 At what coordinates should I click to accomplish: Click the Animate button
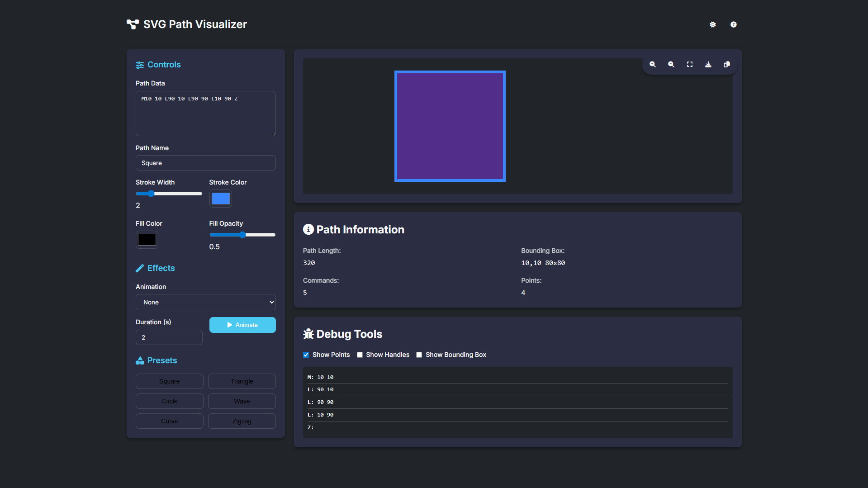pos(242,325)
